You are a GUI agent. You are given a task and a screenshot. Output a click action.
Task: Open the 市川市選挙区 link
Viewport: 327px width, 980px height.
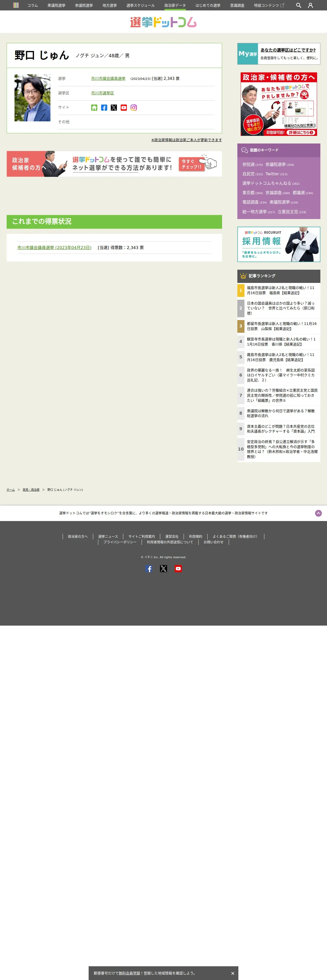[102, 93]
